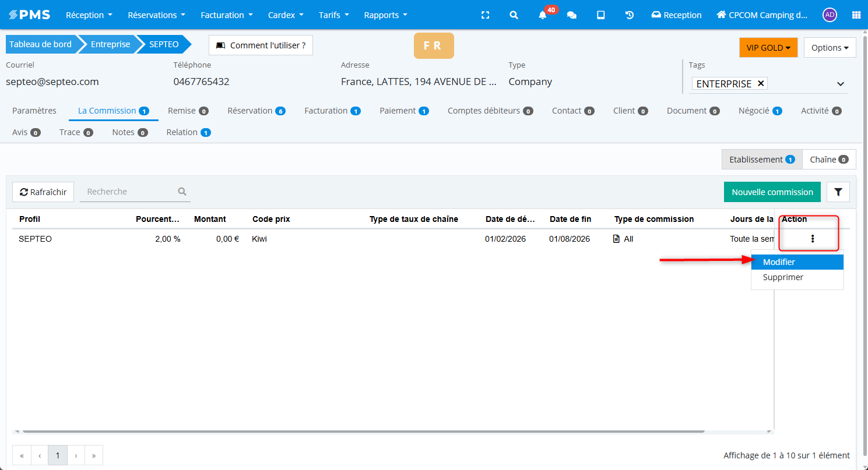Screen dimensions: 868x470
Task: Open the Options dropdown
Action: coord(830,48)
